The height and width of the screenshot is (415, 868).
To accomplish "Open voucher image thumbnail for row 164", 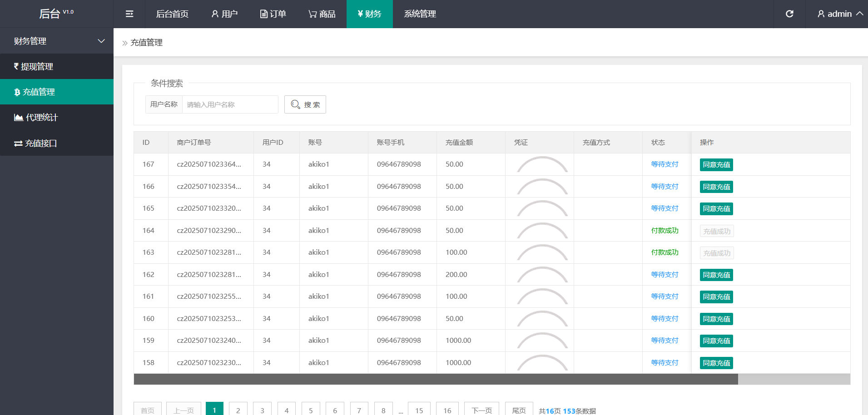I will [x=542, y=231].
